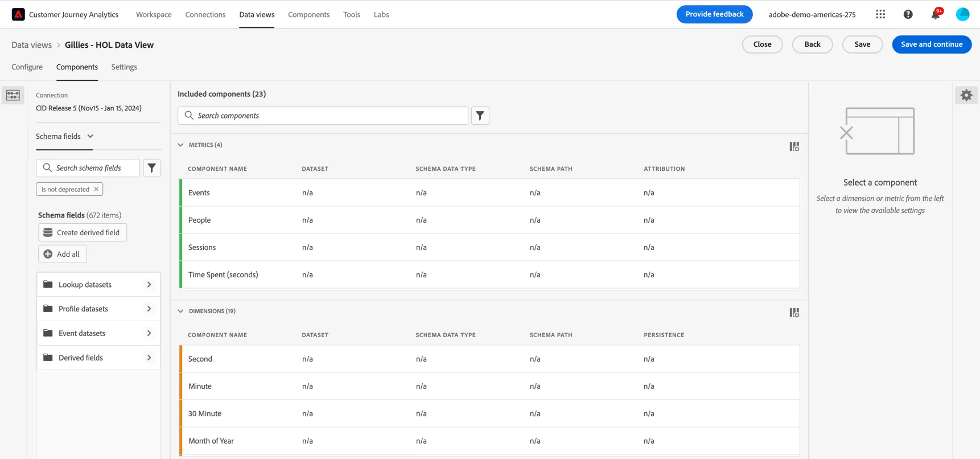Expand the Event datasets chevron
Screen dimensions: 980x459
click(149, 333)
